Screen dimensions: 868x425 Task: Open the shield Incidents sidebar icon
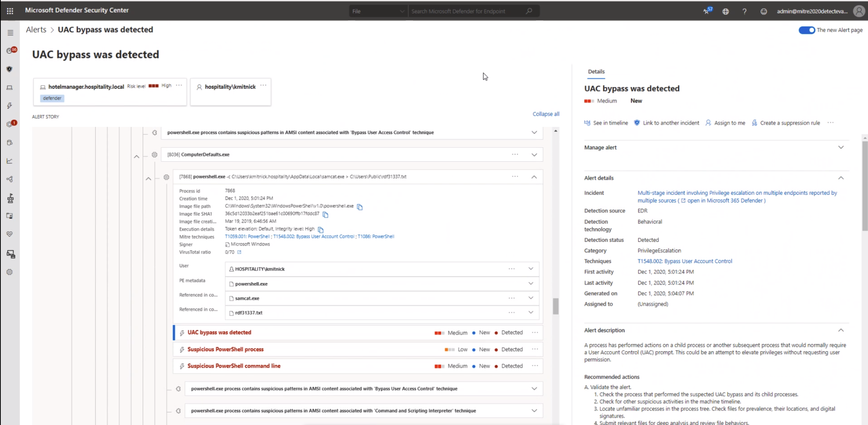[x=10, y=69]
